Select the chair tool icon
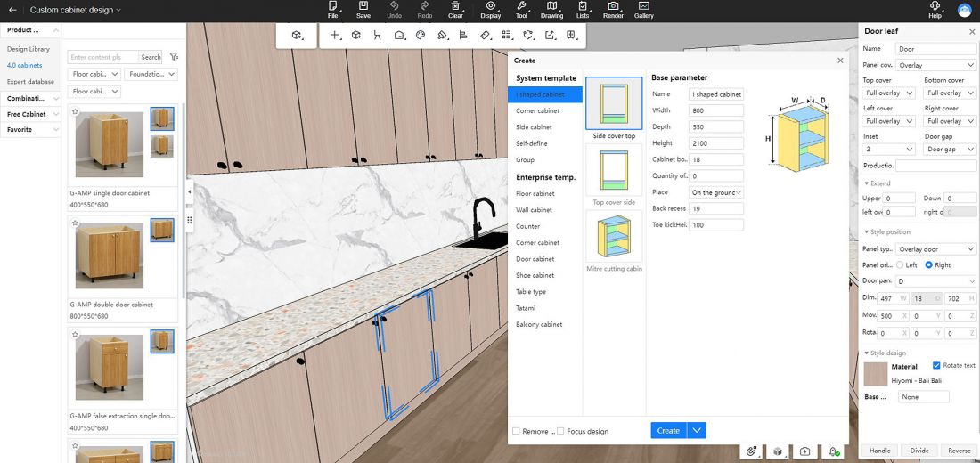The width and height of the screenshot is (980, 463). tap(377, 35)
